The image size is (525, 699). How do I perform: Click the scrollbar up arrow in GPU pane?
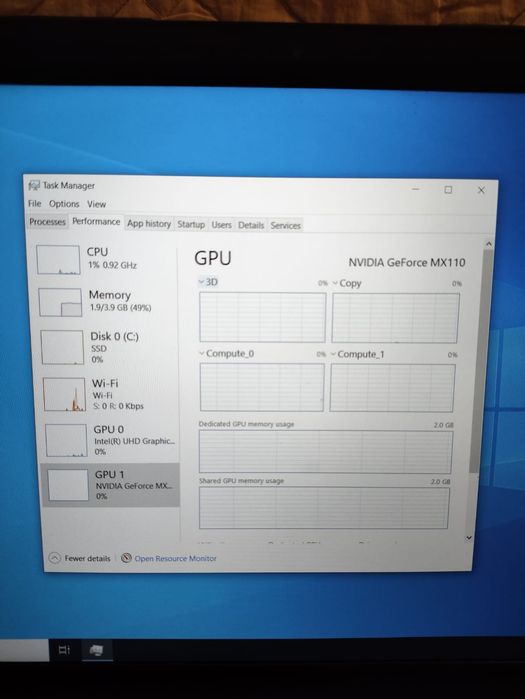click(x=488, y=244)
